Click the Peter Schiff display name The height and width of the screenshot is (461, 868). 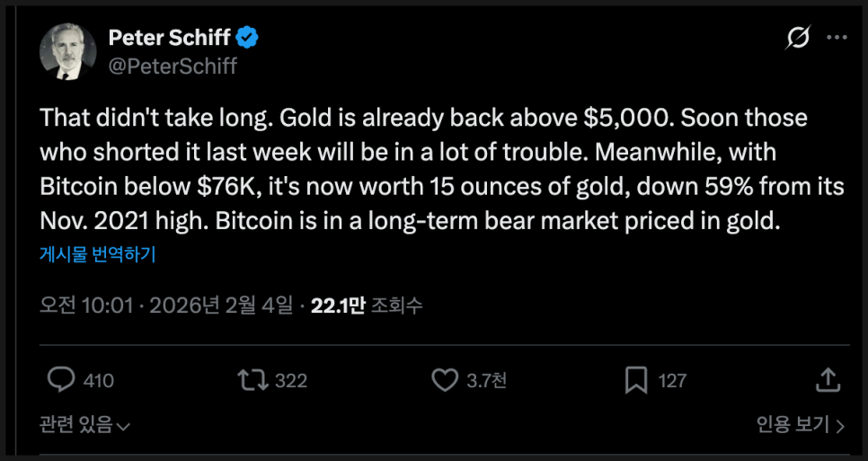point(169,38)
